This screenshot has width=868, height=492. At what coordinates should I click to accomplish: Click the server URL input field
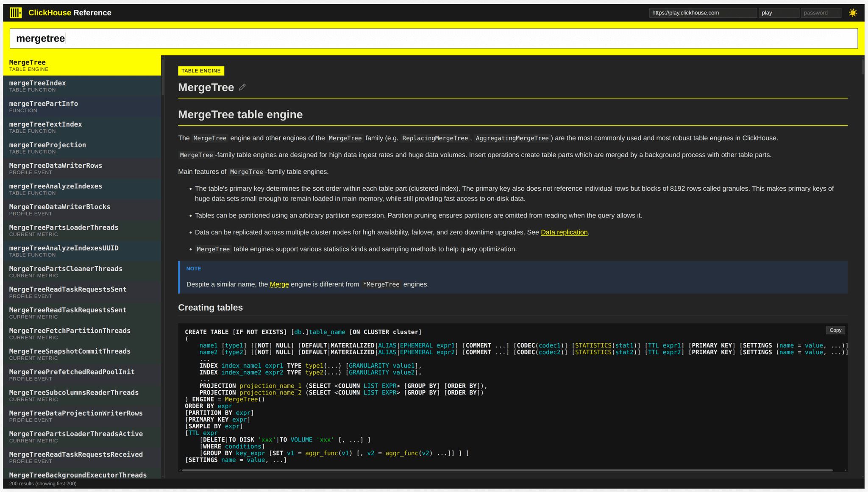[703, 13]
